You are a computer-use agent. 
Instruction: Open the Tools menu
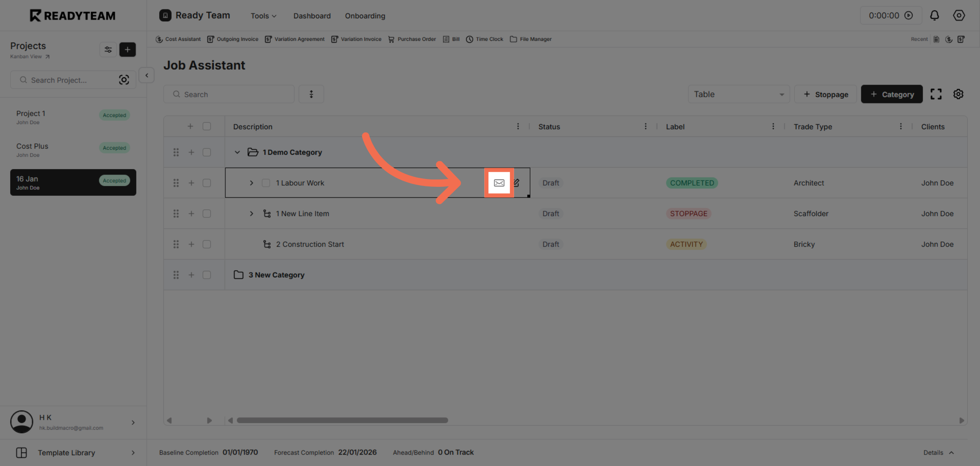263,16
